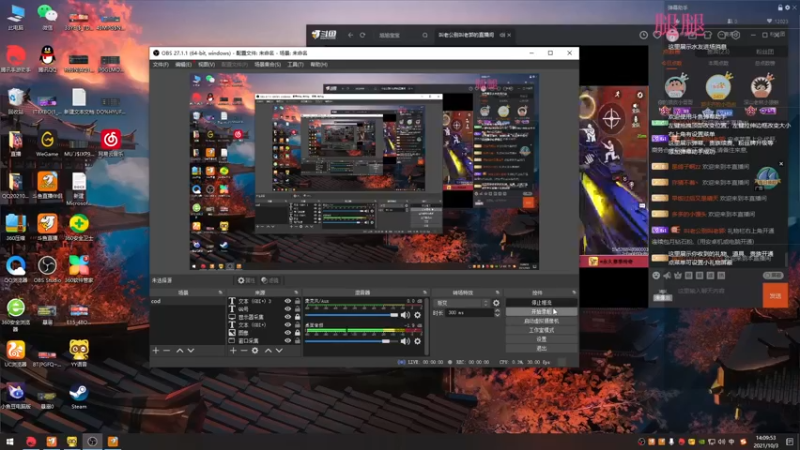Open the File menu in OBS
Image resolution: width=800 pixels, height=450 pixels.
[x=161, y=64]
